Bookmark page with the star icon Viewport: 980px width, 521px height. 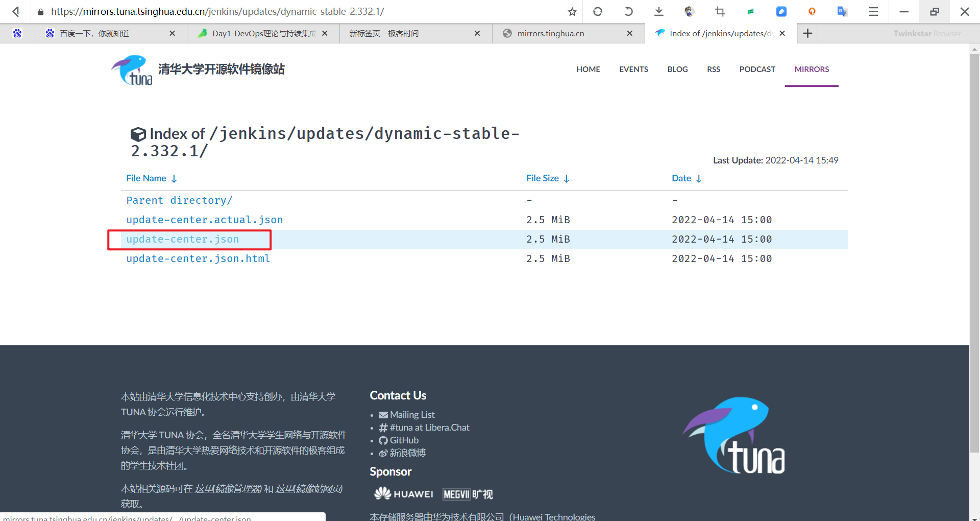click(572, 11)
